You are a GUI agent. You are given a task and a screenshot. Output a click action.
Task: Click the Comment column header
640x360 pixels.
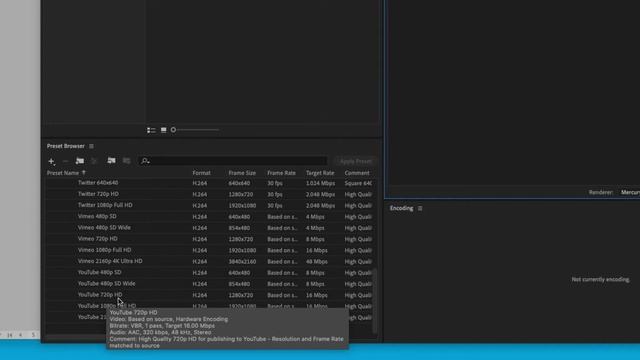tap(357, 173)
